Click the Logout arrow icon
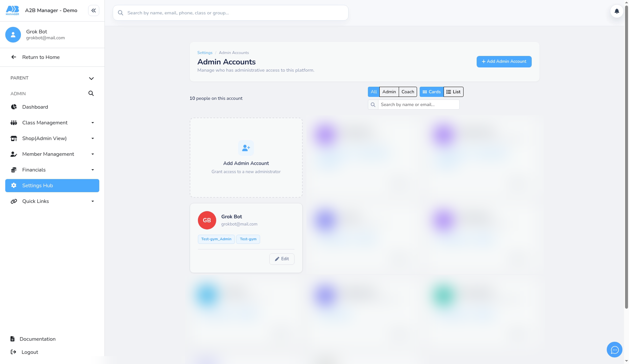 [13, 352]
